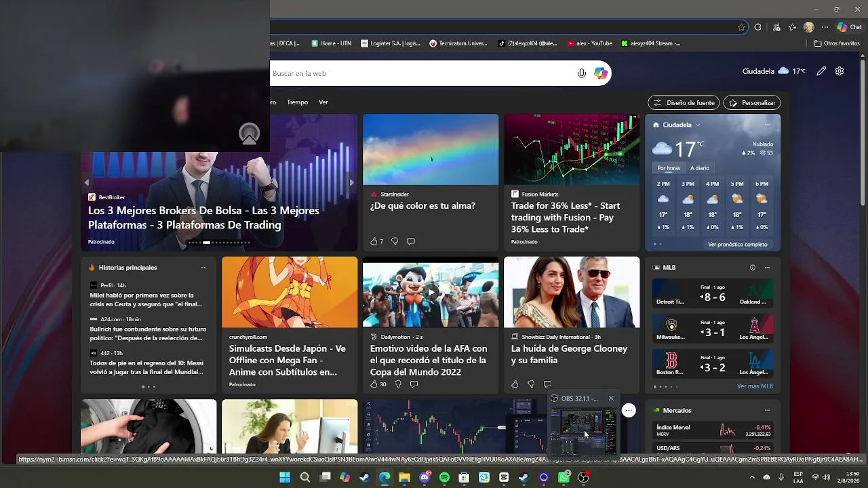Open the Tiempo tab
This screenshot has height=488, width=868.
(297, 102)
